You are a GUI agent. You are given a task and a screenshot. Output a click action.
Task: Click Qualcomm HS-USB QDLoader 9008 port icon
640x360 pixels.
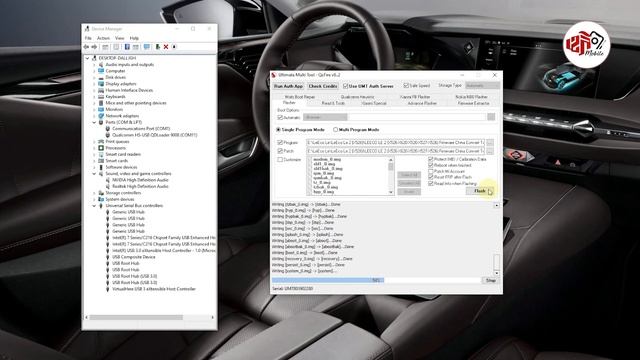pyautogui.click(x=108, y=135)
